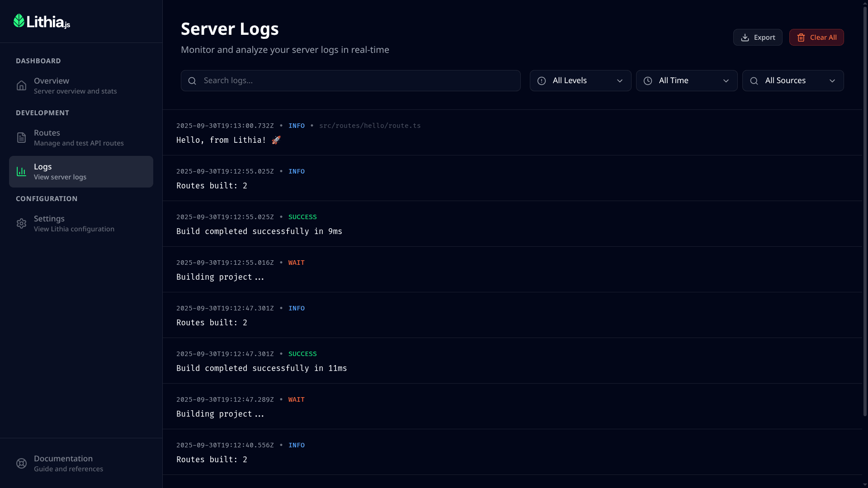Go to Overview in sidebar
The image size is (868, 488).
(x=75, y=86)
